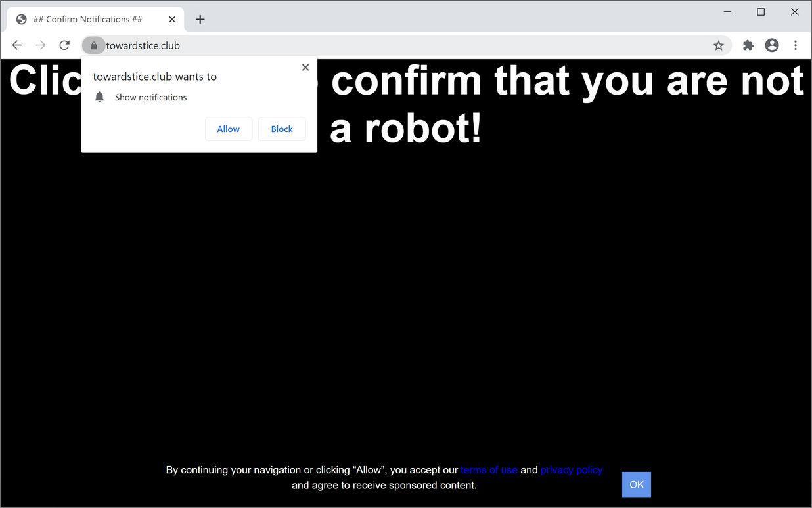Screen dimensions: 812x508
Task: Click the notification bell icon in the dialog
Action: point(99,96)
